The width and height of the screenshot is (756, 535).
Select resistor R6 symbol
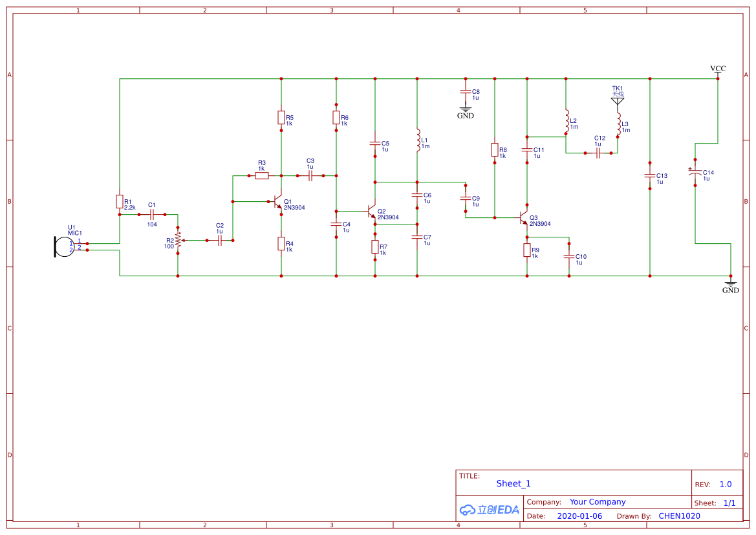point(336,117)
